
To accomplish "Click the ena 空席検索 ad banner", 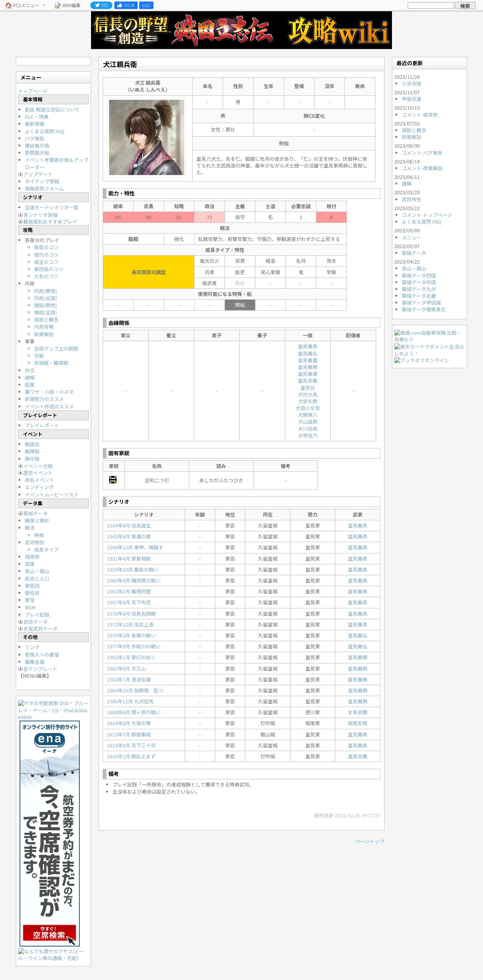I will coord(49,834).
